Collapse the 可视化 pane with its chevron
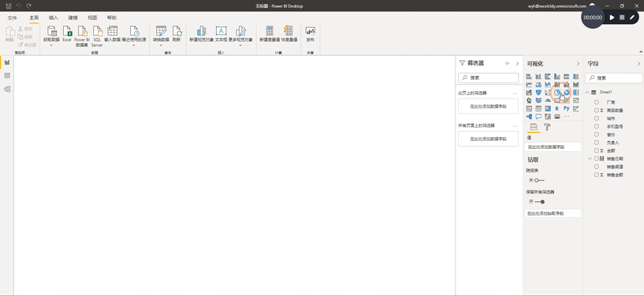This screenshot has height=296, width=644. (578, 63)
